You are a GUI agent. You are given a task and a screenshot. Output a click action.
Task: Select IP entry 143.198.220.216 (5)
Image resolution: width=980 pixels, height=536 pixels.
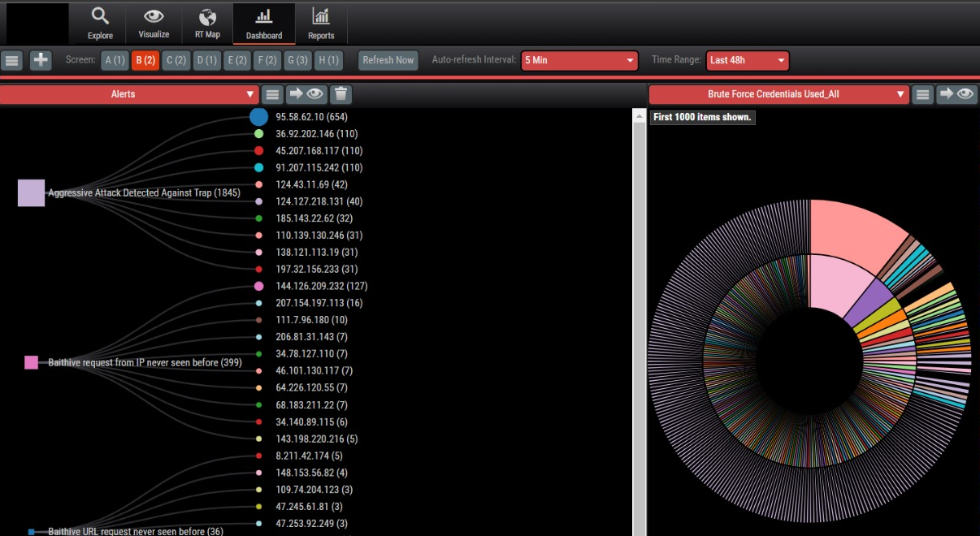tap(316, 439)
